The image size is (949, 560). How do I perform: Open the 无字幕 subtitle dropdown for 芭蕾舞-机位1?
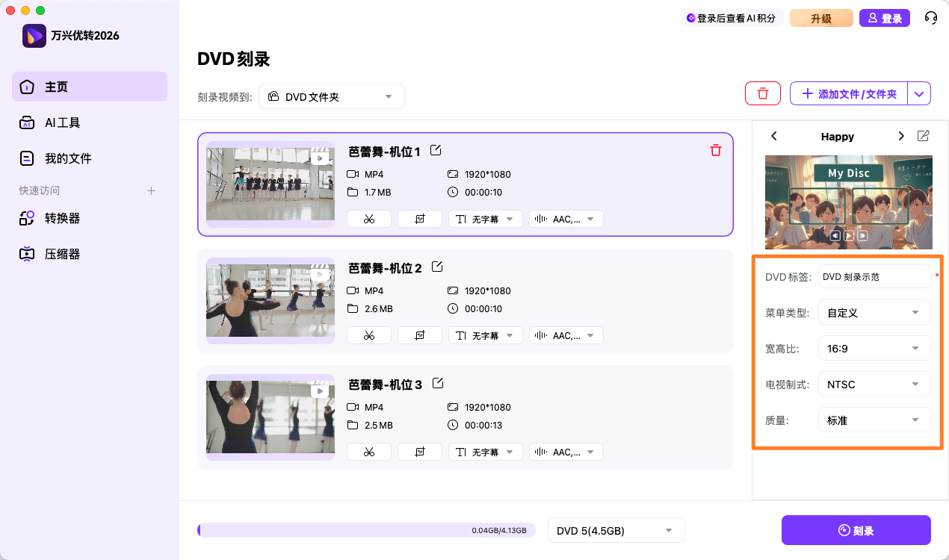(486, 218)
